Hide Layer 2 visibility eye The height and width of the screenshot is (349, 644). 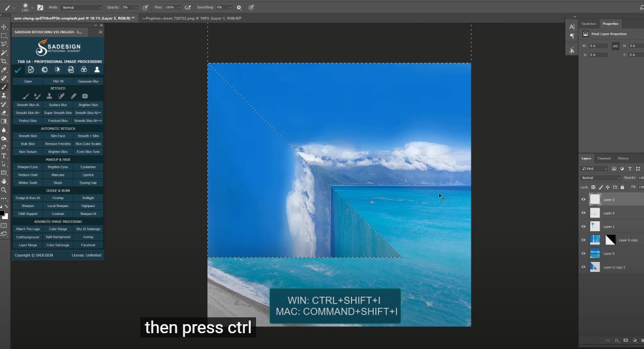(x=583, y=213)
